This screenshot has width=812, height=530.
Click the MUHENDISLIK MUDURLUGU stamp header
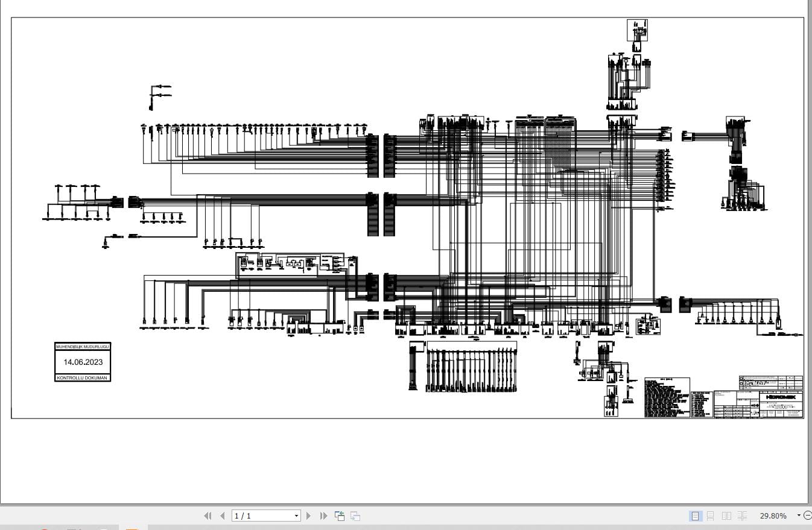[x=83, y=347]
